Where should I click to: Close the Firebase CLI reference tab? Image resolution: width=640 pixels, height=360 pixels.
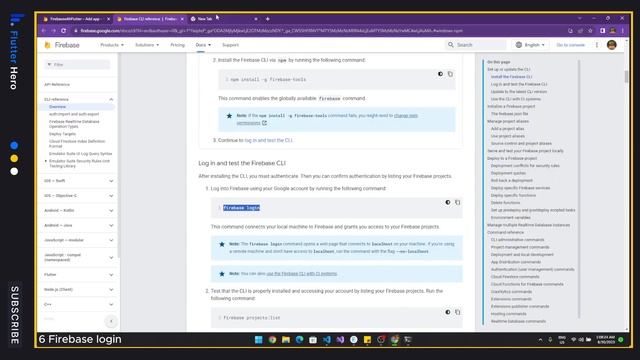(182, 19)
